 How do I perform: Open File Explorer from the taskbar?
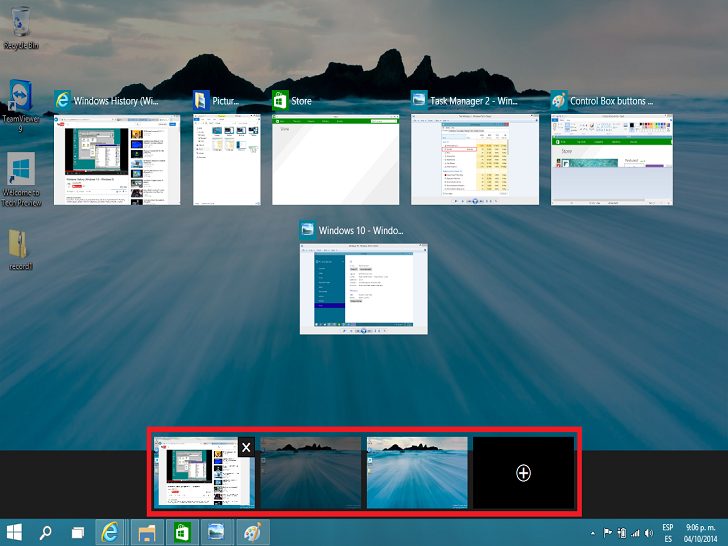147,532
